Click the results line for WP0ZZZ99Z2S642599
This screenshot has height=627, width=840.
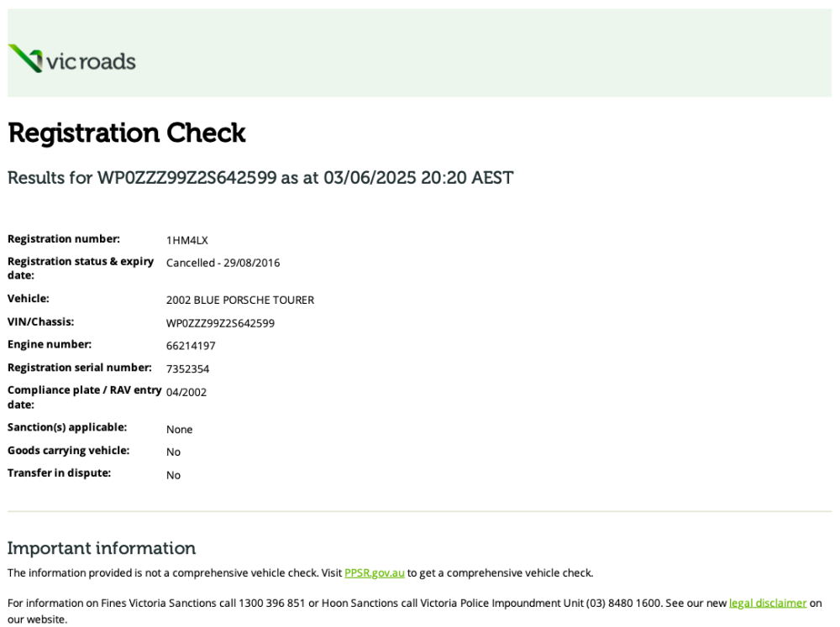(x=260, y=178)
